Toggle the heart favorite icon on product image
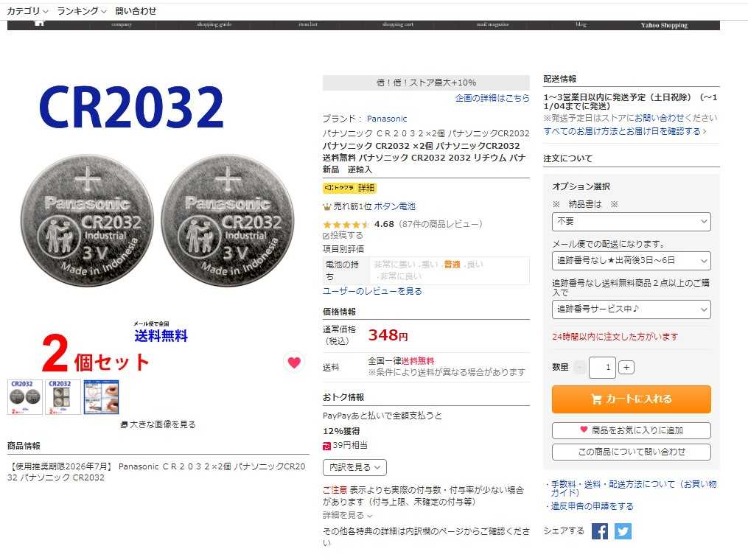The image size is (748, 560). click(x=294, y=363)
